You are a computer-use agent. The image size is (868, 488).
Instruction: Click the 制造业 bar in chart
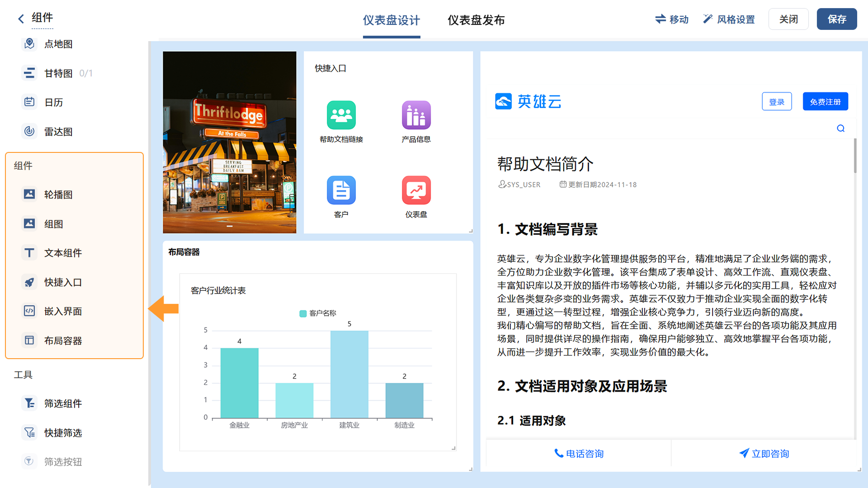coord(405,400)
